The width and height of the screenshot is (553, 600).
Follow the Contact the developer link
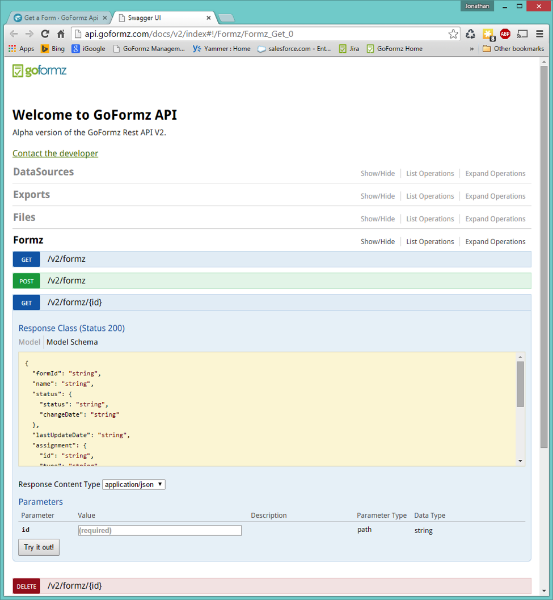tap(55, 153)
